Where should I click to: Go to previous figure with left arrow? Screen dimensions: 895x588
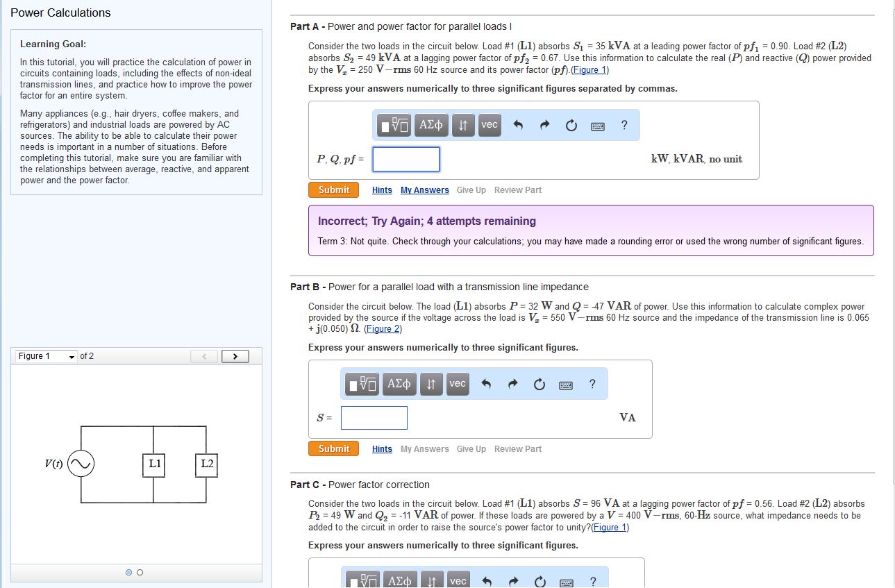204,357
